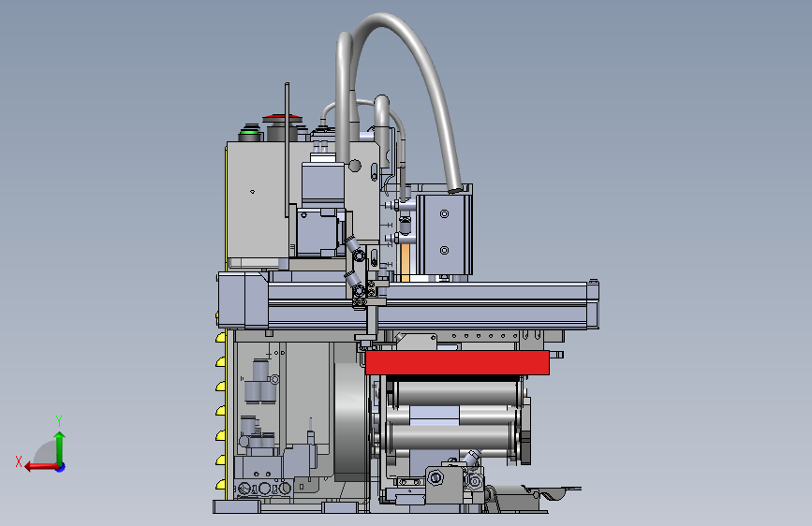Select the thin vertical antenna rod
The height and width of the screenshot is (526, 812).
287,150
